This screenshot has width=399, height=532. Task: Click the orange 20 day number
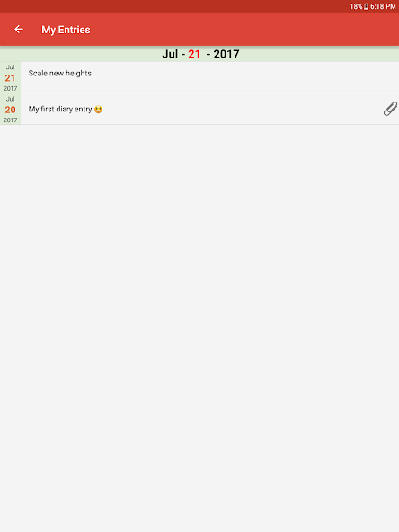10,110
